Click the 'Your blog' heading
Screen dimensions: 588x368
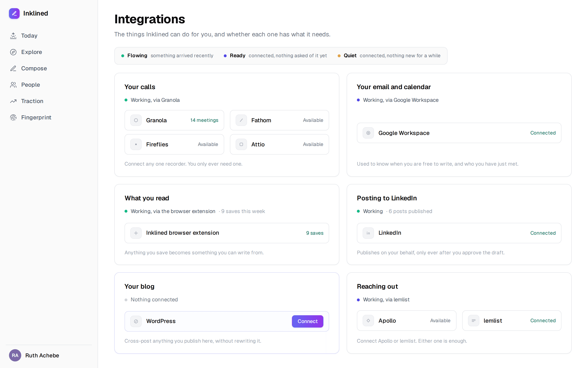pos(139,286)
